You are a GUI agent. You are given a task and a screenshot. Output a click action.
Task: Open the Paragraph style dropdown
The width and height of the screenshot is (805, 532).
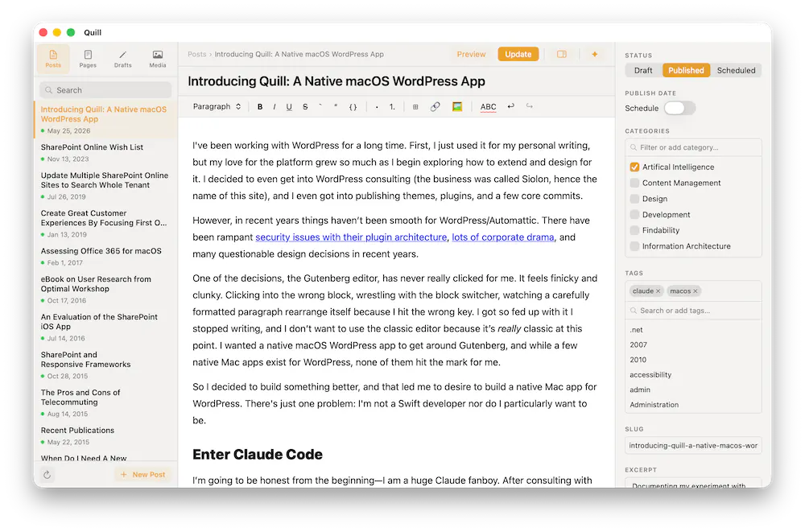tap(217, 107)
